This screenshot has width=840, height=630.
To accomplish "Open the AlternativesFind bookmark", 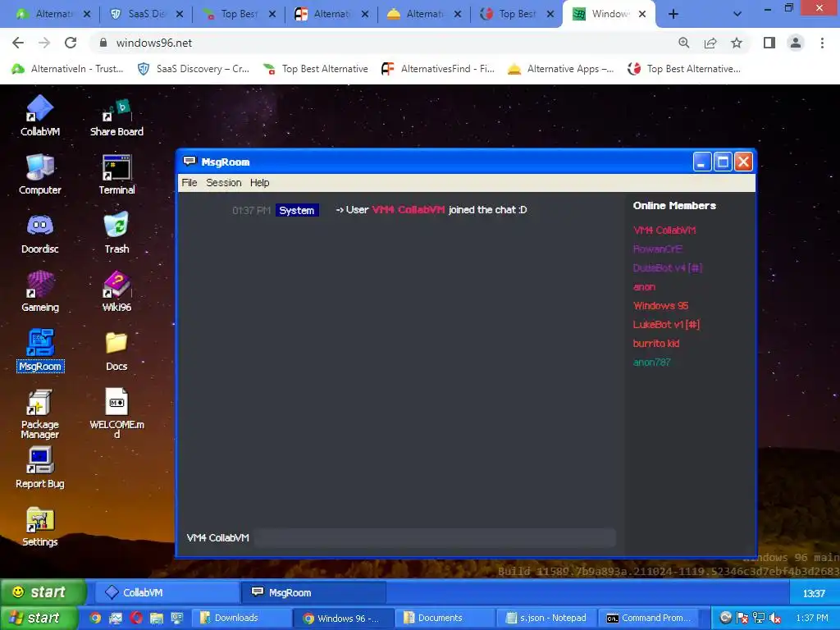I will (x=438, y=69).
